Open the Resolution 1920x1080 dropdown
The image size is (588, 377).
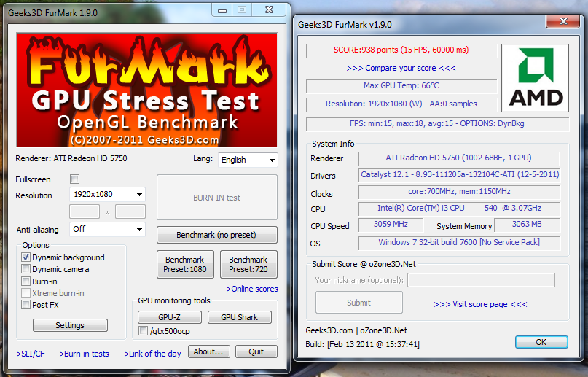click(107, 194)
